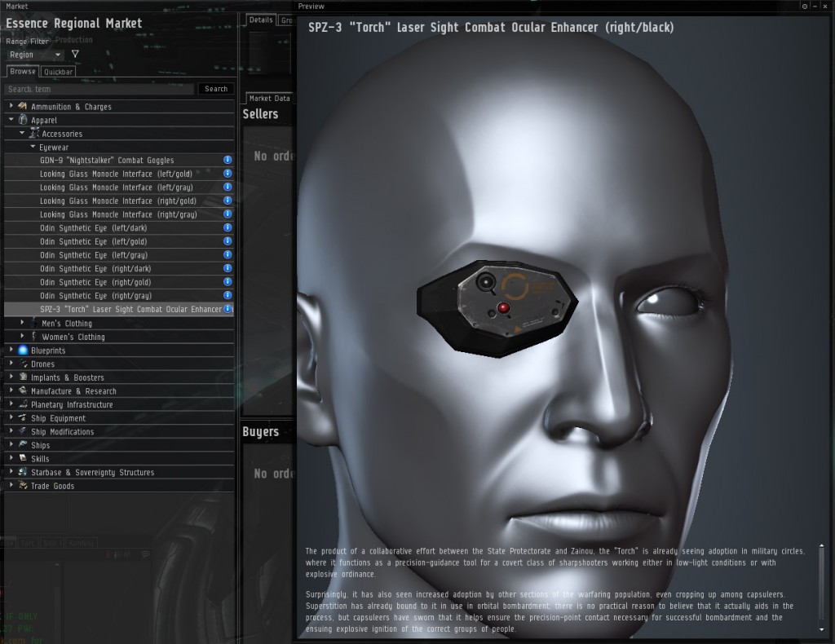Show info for Odin Synthetic Eye (left/dark)
The height and width of the screenshot is (644, 835).
pos(228,227)
